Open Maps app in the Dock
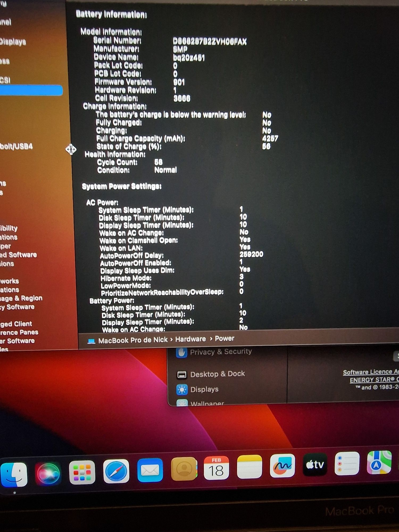This screenshot has width=399, height=532. (x=379, y=463)
